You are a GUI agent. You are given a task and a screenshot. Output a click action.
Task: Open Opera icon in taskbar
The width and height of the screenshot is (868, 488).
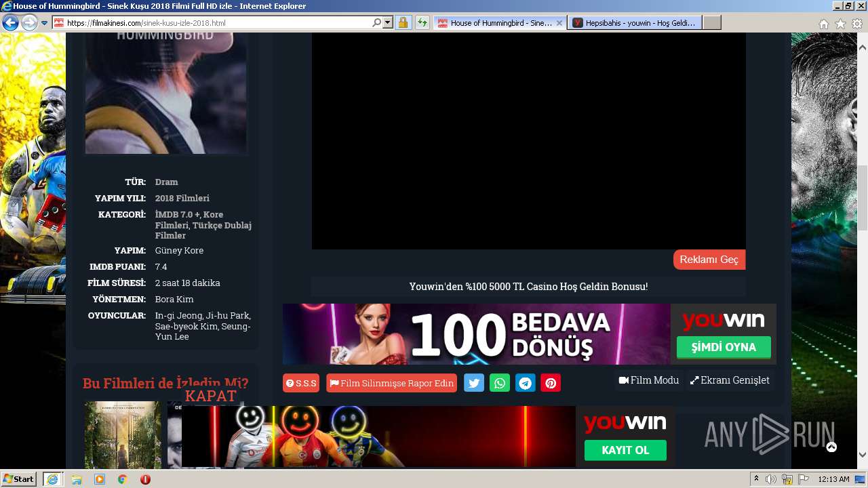coord(145,479)
